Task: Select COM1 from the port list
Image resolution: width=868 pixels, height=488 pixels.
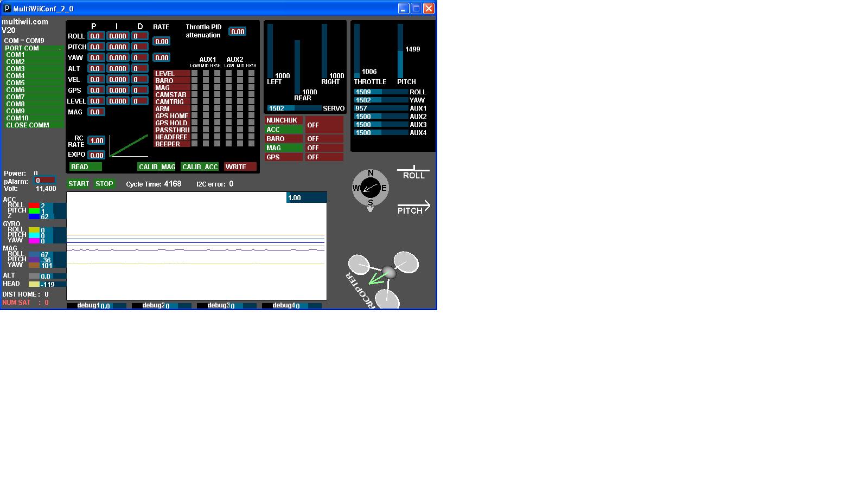Action: click(16, 54)
